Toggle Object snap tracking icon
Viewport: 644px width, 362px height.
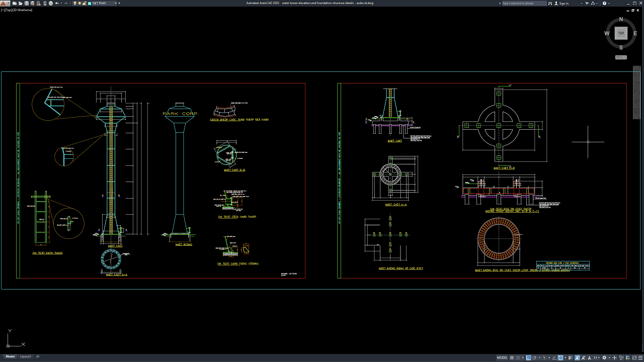coord(554,358)
